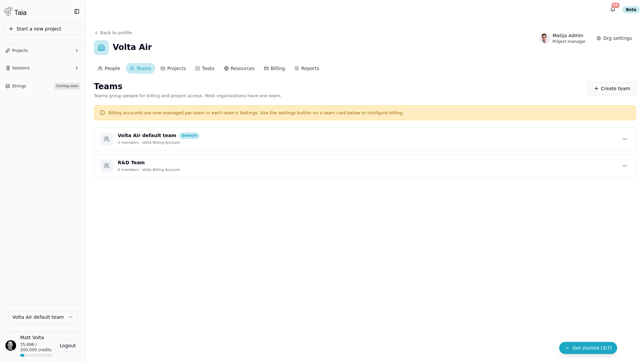Open the Resources tab
The image size is (644, 362).
tap(239, 68)
